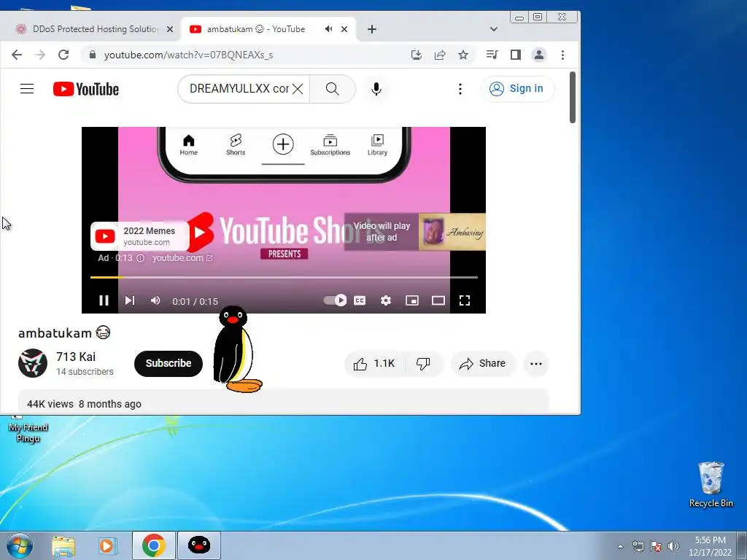Launch Windows Media Player from taskbar
747x560 pixels.
click(108, 545)
